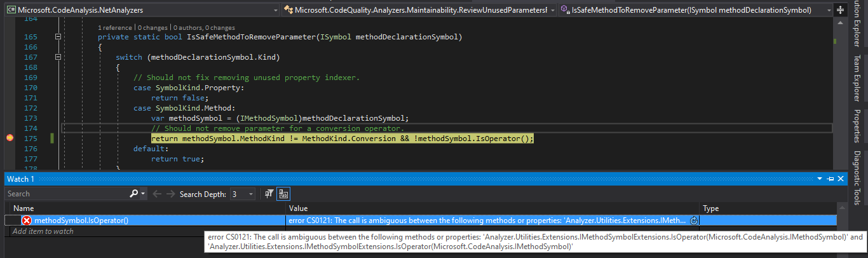Click the search magnifier icon in Watch 1
Screen dimensions: 868x258
(x=134, y=194)
